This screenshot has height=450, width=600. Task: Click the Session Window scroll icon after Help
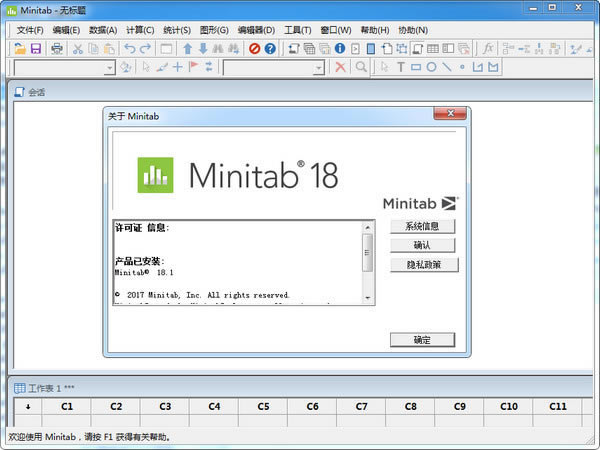click(293, 49)
